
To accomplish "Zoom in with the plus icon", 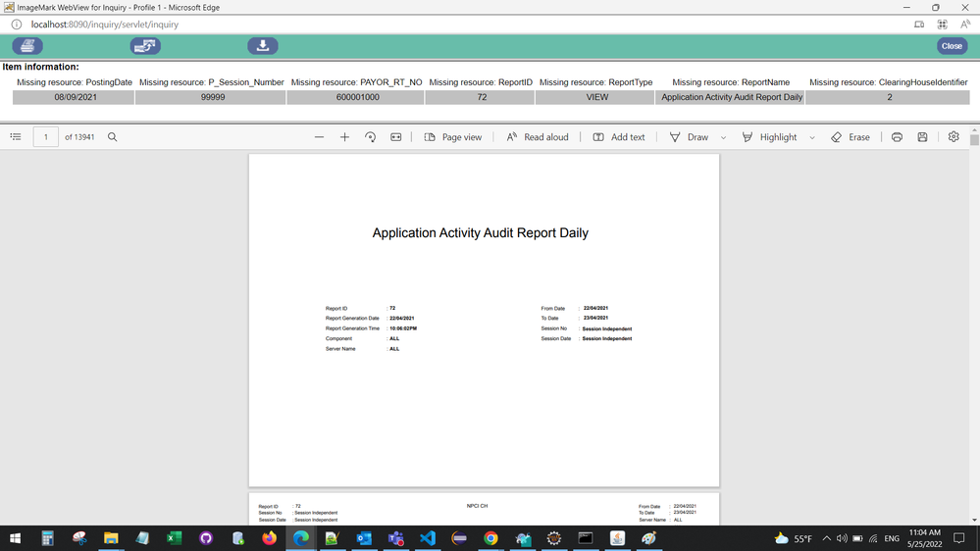I will pos(344,137).
